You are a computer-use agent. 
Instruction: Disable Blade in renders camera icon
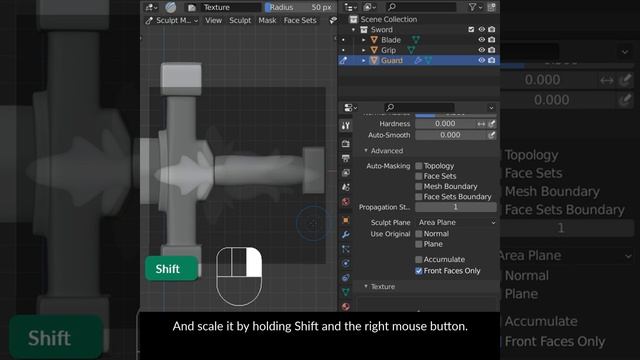pyautogui.click(x=491, y=40)
